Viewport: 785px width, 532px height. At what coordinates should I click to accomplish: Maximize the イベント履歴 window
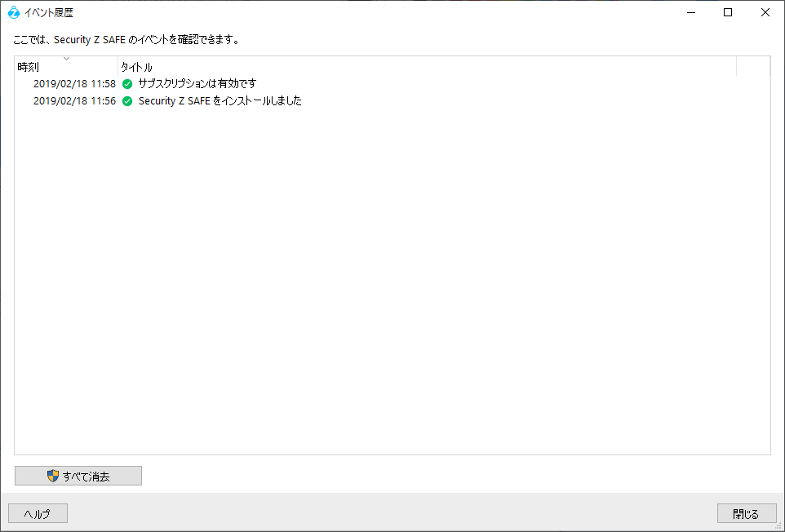[728, 12]
